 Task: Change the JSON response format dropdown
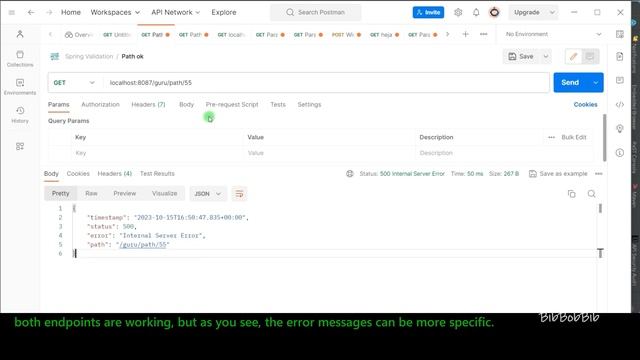pyautogui.click(x=207, y=193)
